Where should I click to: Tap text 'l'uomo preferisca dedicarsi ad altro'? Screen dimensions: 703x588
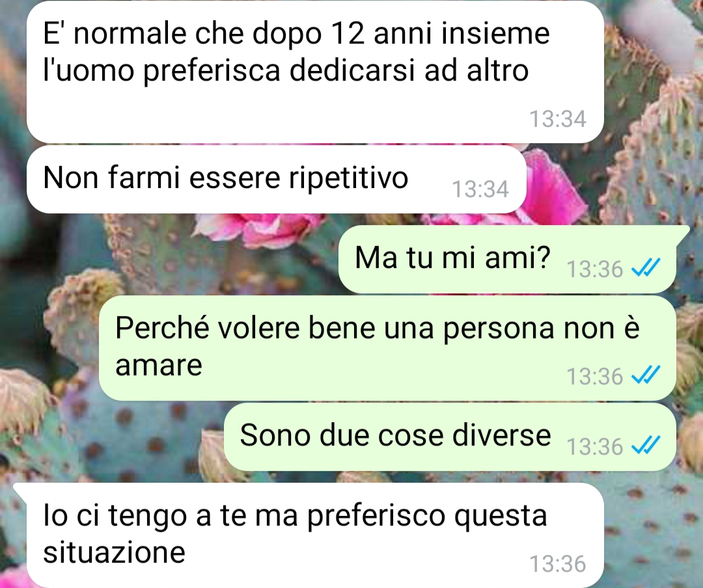point(286,70)
